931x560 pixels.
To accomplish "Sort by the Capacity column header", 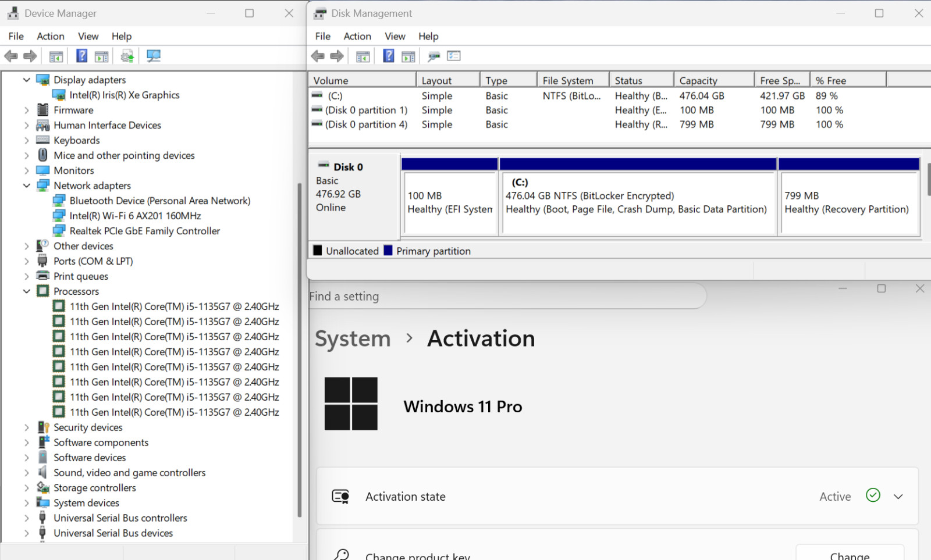I will 714,80.
